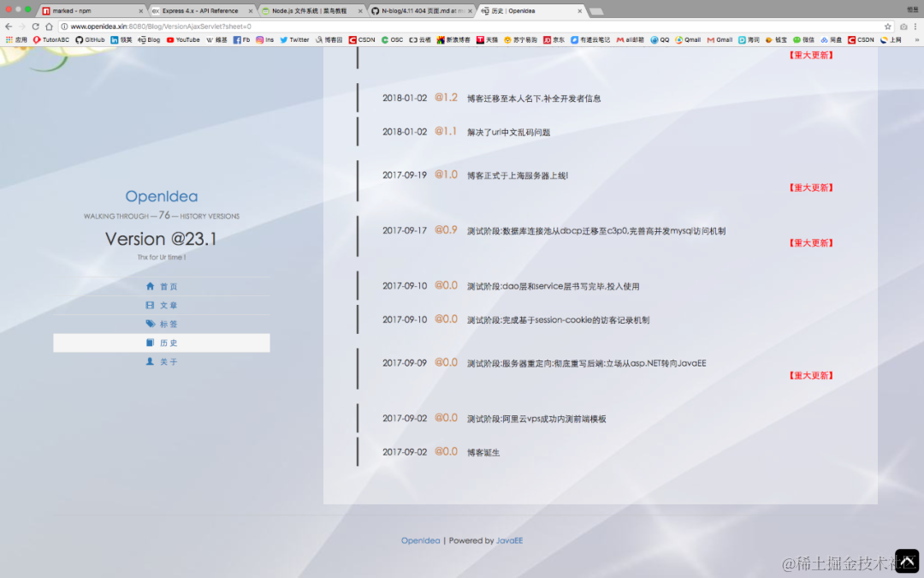The height and width of the screenshot is (578, 924).
Task: Open the Instagram Ins bookmark
Action: coord(264,40)
